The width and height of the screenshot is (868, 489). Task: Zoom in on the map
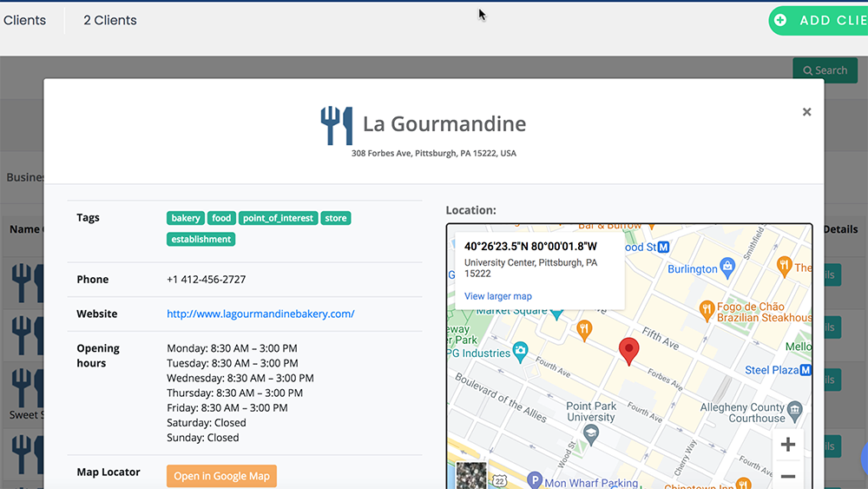[x=787, y=446]
